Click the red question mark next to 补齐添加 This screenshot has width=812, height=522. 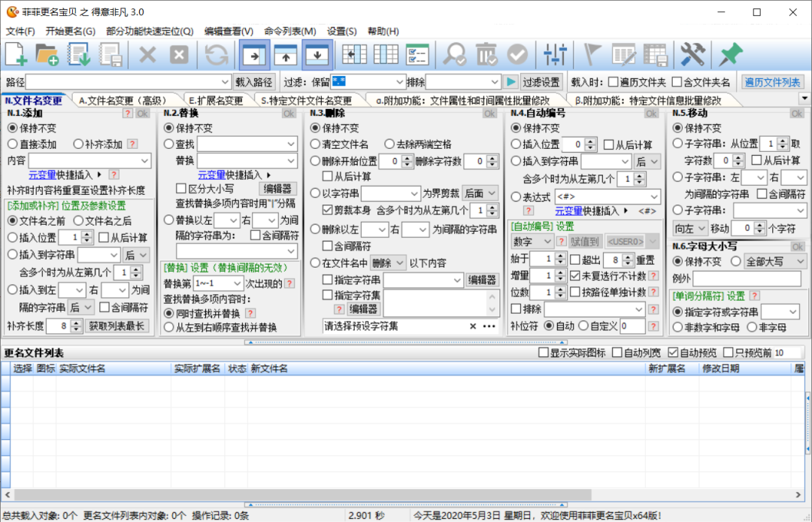(x=132, y=144)
